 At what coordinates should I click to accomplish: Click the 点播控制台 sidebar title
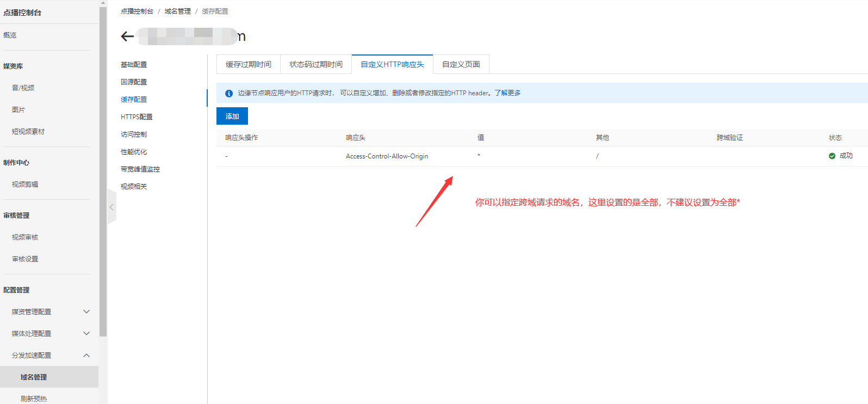[22, 13]
